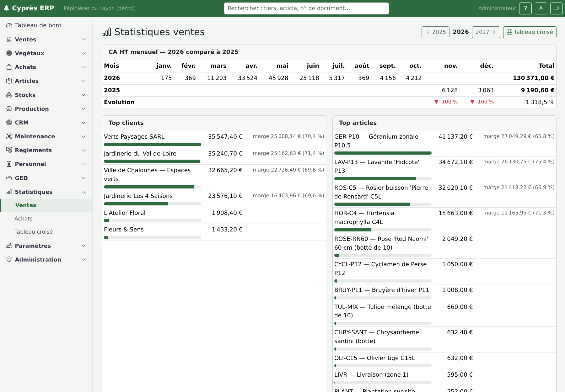Expand the Ventes sidebar section
The height and width of the screenshot is (392, 565).
[46, 40]
